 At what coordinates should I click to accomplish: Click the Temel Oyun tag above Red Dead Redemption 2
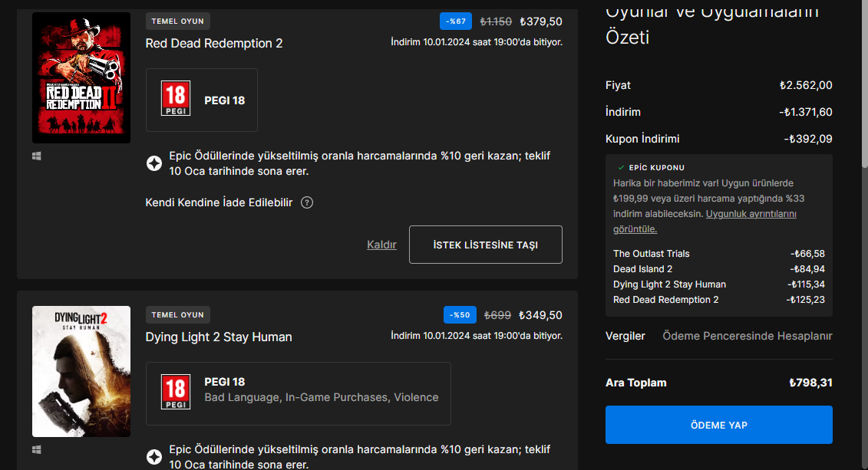pyautogui.click(x=178, y=21)
